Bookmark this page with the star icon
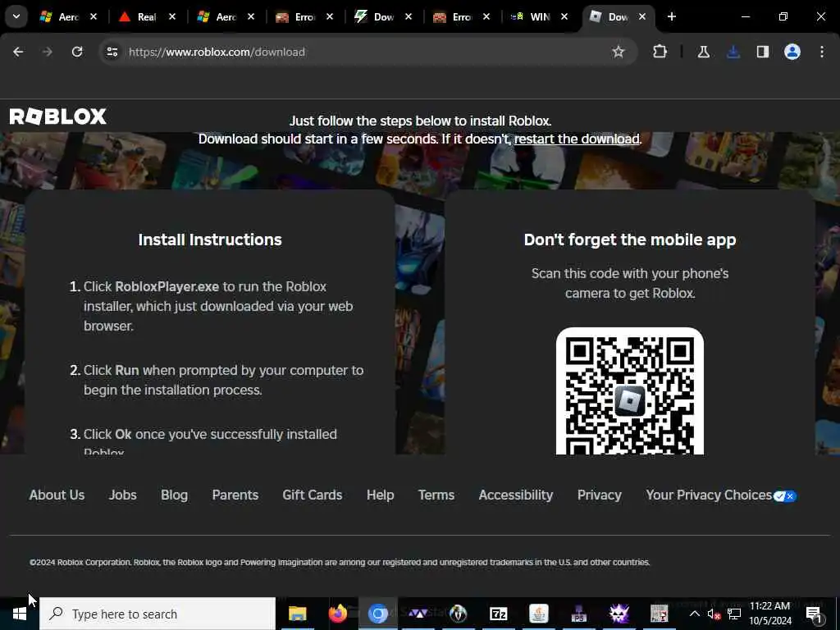The width and height of the screenshot is (840, 630). click(619, 52)
